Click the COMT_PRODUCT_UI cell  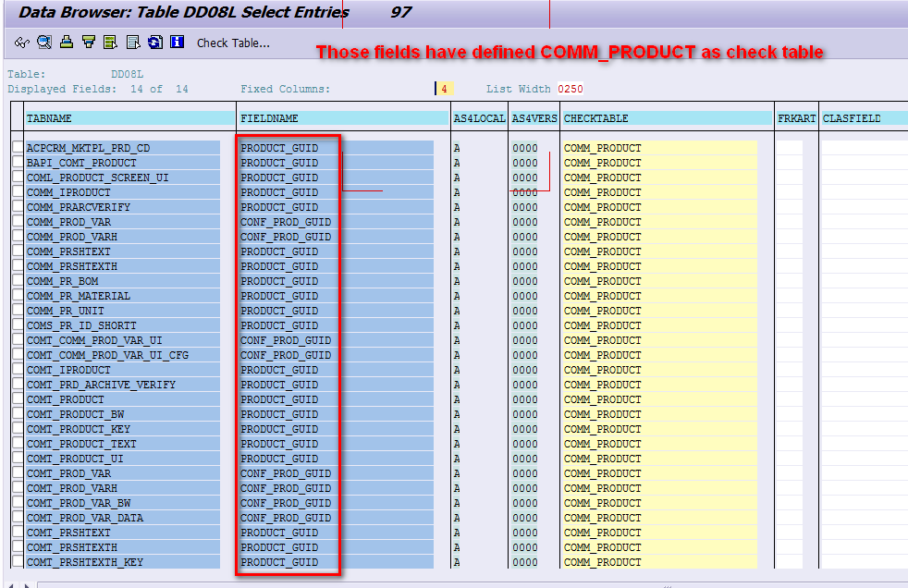click(122, 459)
